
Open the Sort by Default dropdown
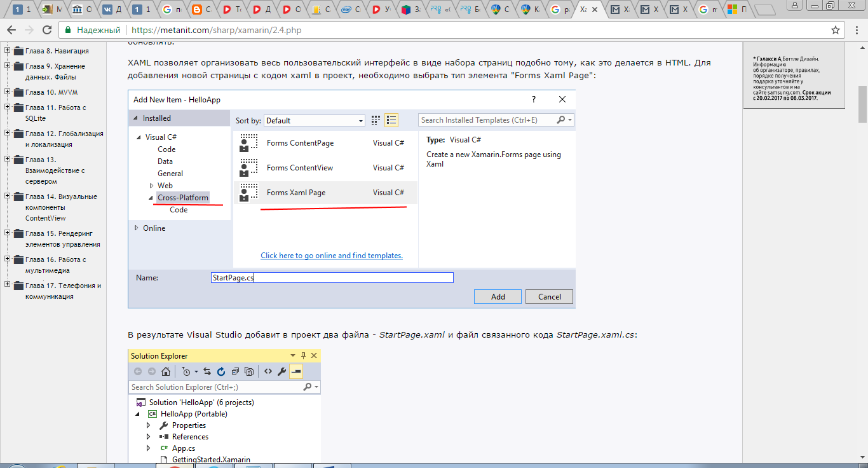tap(314, 120)
